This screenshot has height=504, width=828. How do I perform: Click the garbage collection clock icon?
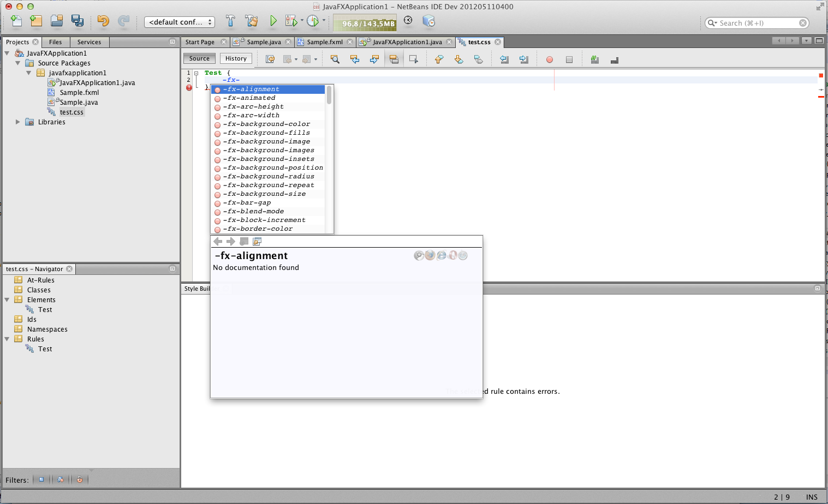click(x=408, y=20)
